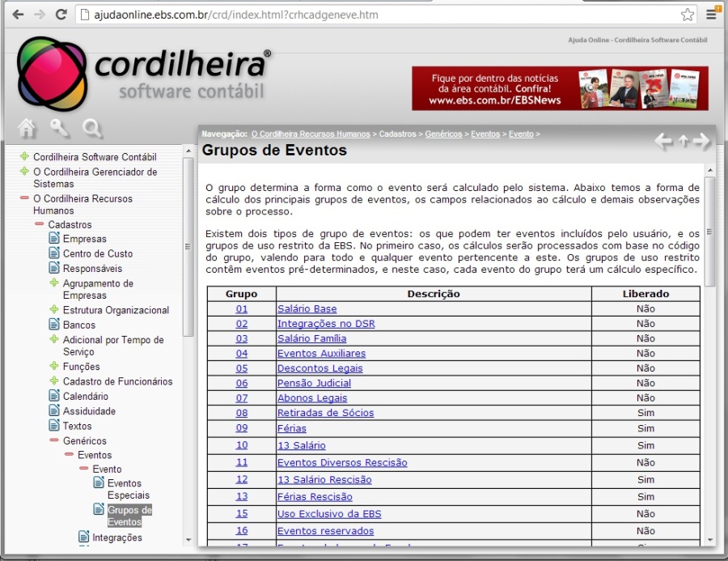Expand Adicional por Tempo de Serviço
Screen dimensions: 728x561
[x=54, y=339]
